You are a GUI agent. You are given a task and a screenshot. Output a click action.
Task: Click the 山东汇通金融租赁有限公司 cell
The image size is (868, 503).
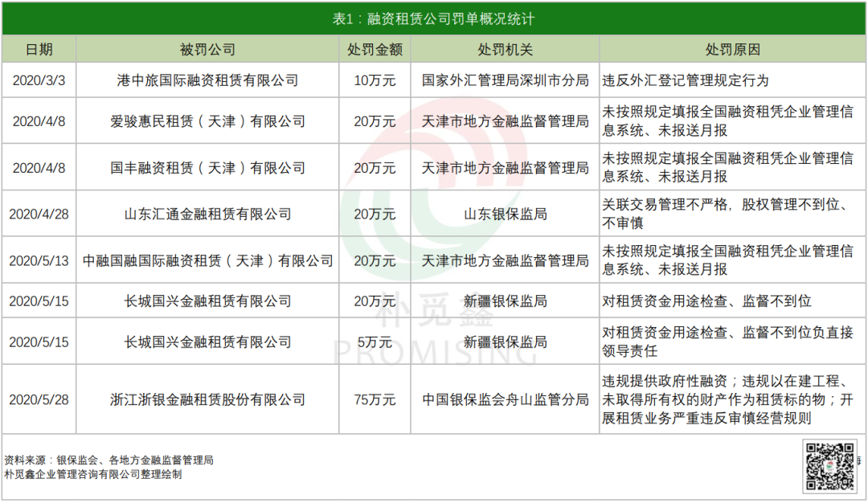207,215
